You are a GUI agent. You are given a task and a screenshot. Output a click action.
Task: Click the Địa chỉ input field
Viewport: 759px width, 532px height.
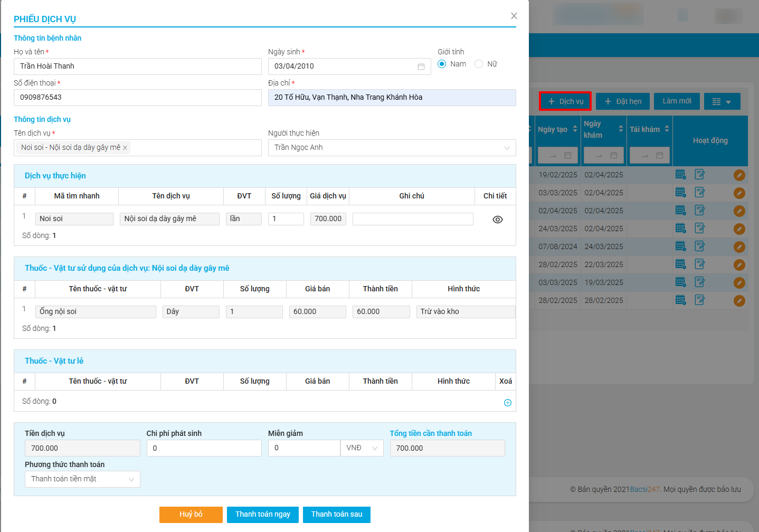pos(392,98)
